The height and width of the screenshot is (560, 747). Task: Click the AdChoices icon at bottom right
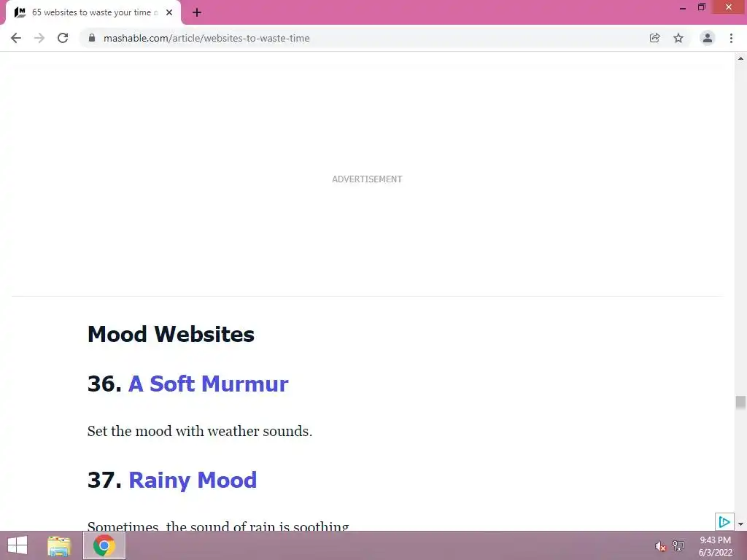(x=724, y=522)
